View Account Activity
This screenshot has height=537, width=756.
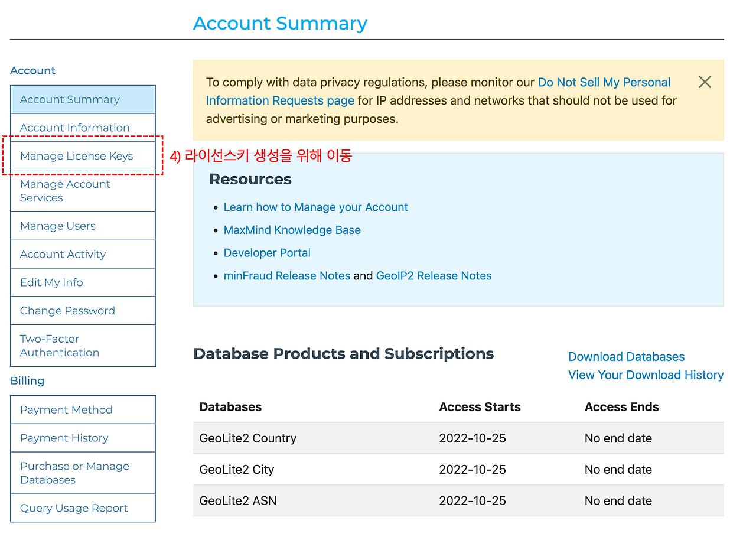pyautogui.click(x=63, y=255)
